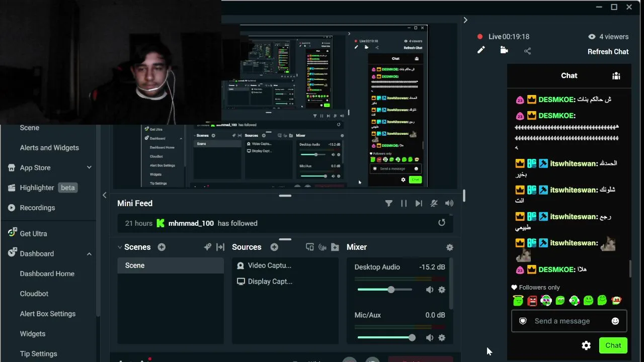This screenshot has width=644, height=362.
Task: Replay the mhmmad_100 follow alert
Action: [442, 223]
